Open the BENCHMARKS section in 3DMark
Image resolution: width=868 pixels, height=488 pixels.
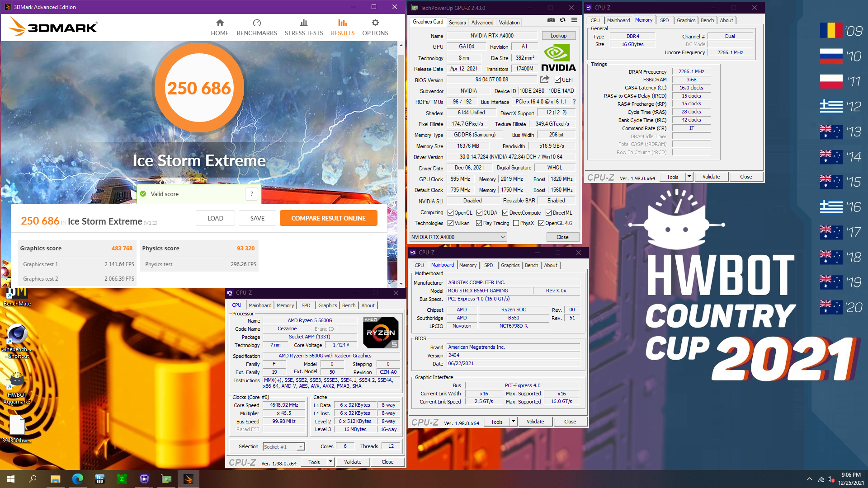[x=257, y=28]
